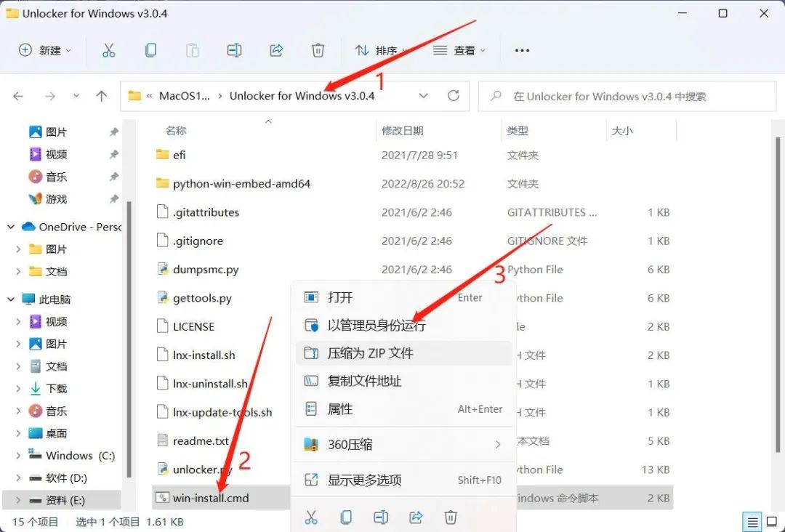Switch to details view icon in status bar
Image resolution: width=785 pixels, height=532 pixels.
[752, 523]
